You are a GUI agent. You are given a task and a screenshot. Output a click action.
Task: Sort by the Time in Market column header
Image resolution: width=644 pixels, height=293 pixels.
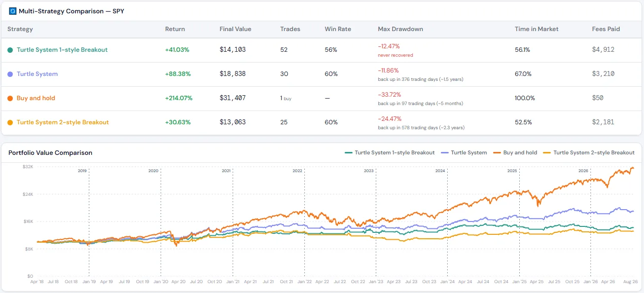pos(537,29)
